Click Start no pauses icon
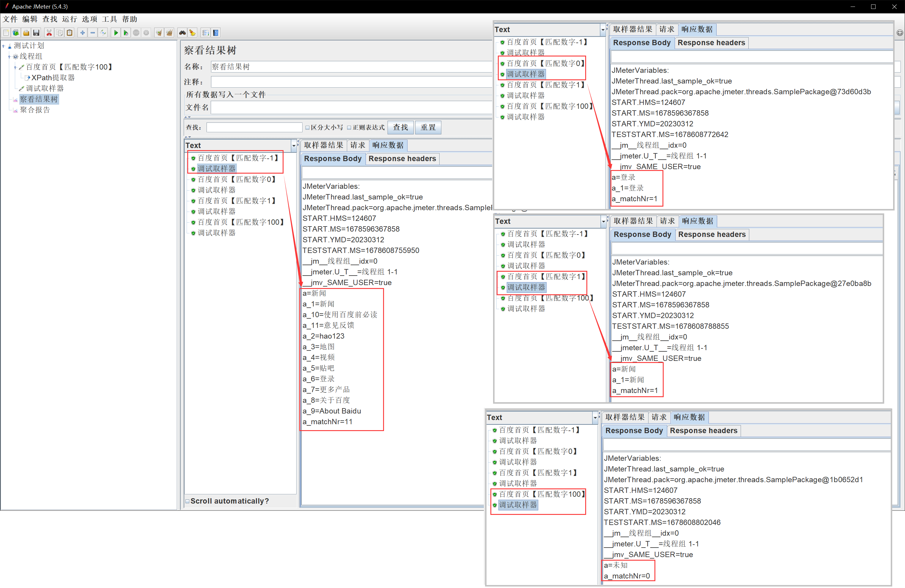Screen dimensions: 905x588 126,33
